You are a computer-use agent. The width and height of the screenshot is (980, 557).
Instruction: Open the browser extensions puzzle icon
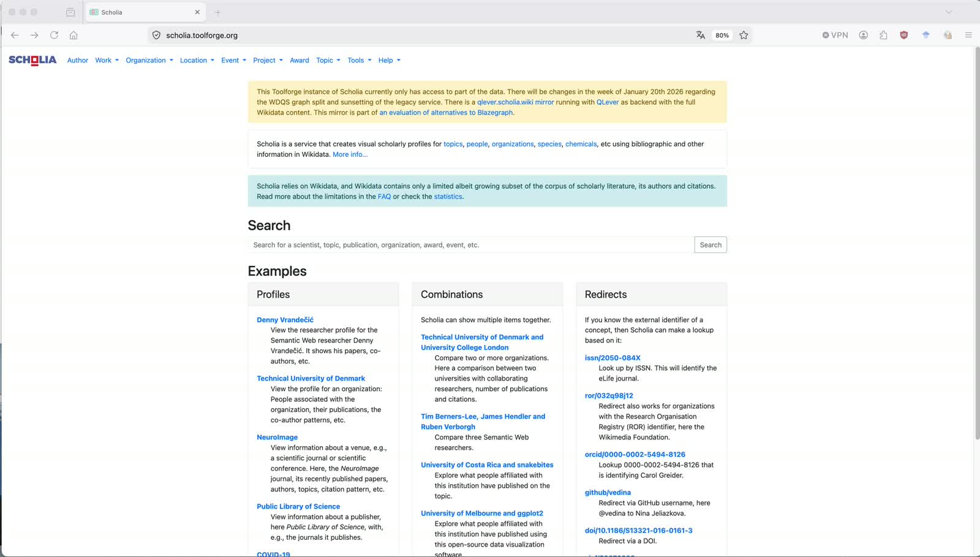coord(883,35)
